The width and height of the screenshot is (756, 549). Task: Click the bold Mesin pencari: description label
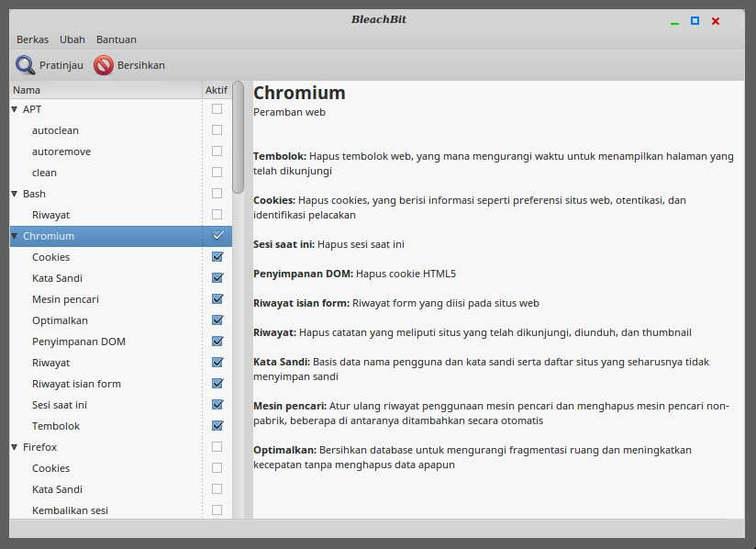point(290,406)
